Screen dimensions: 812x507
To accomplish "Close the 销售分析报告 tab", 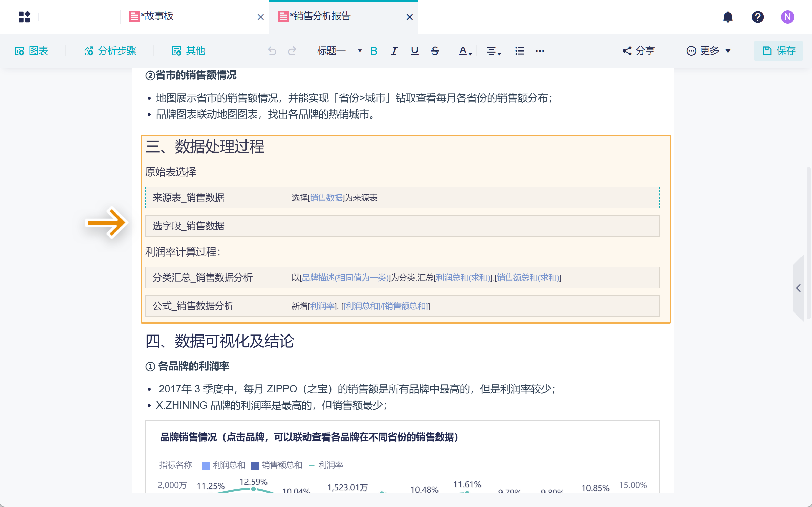I will tap(409, 17).
